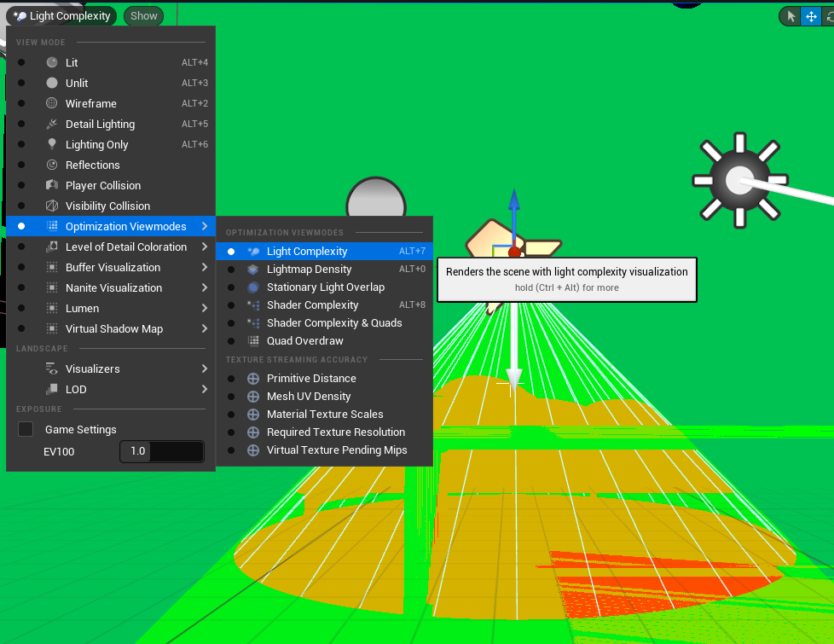Select the Wireframe radio button
Viewport: 834px width, 644px height.
21,103
